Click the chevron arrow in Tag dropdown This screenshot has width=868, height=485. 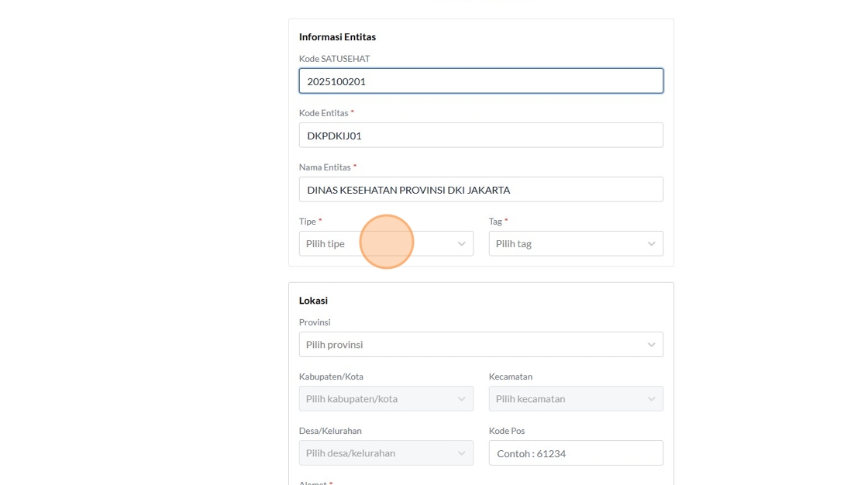(x=651, y=244)
